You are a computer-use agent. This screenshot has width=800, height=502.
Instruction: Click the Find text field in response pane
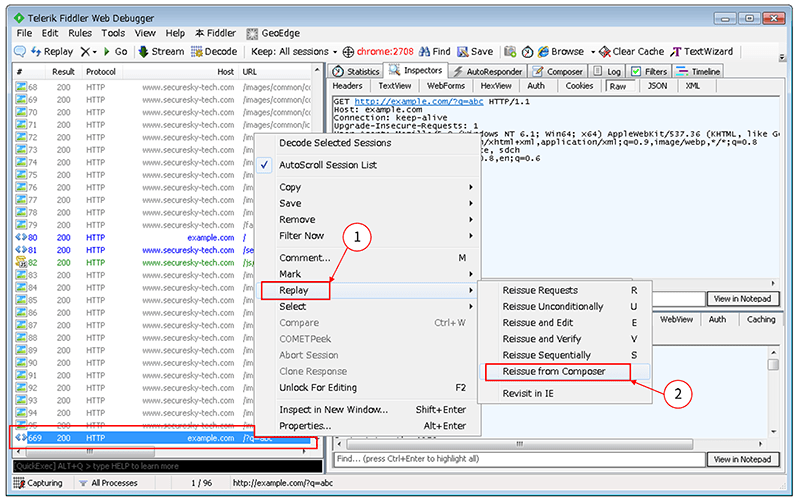519,459
